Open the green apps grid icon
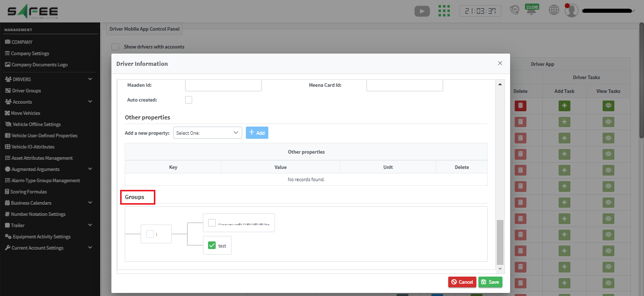Image resolution: width=644 pixels, height=296 pixels. (x=444, y=10)
